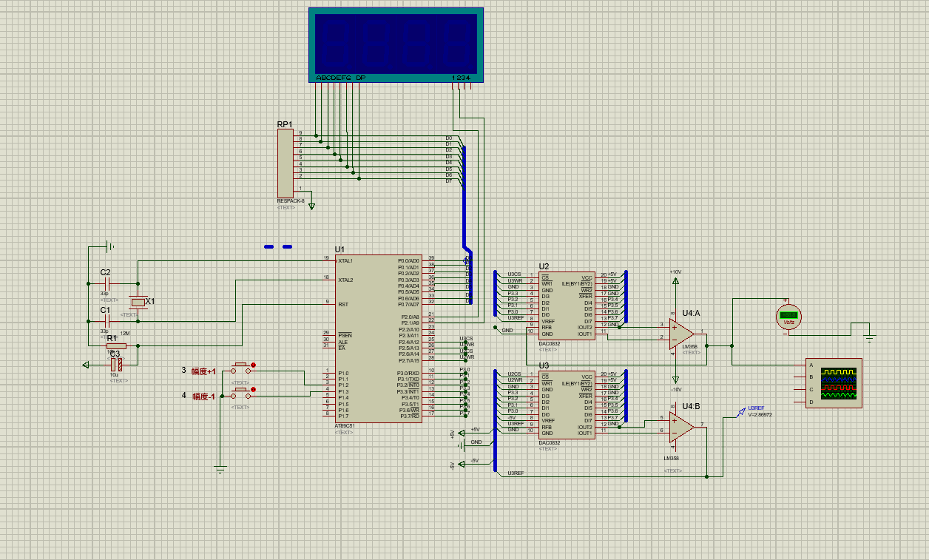Click the P1.0 pin label on U1
929x560 pixels.
coord(343,373)
